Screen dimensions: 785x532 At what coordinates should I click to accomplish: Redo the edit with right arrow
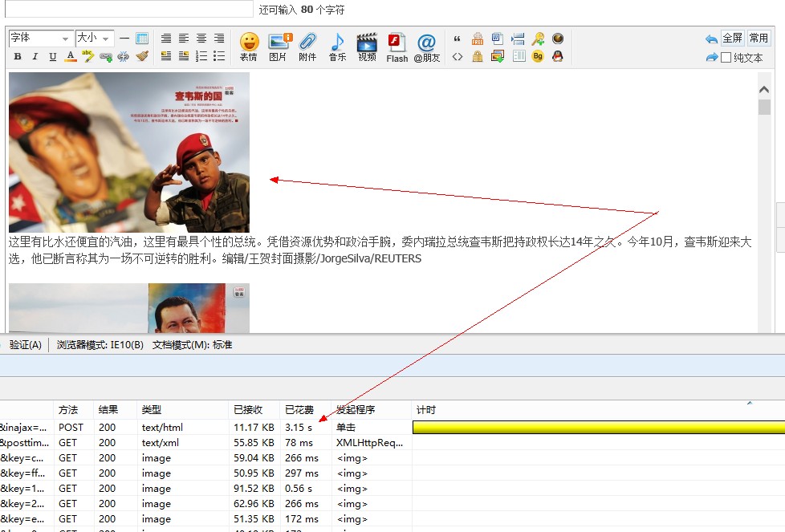coord(711,58)
